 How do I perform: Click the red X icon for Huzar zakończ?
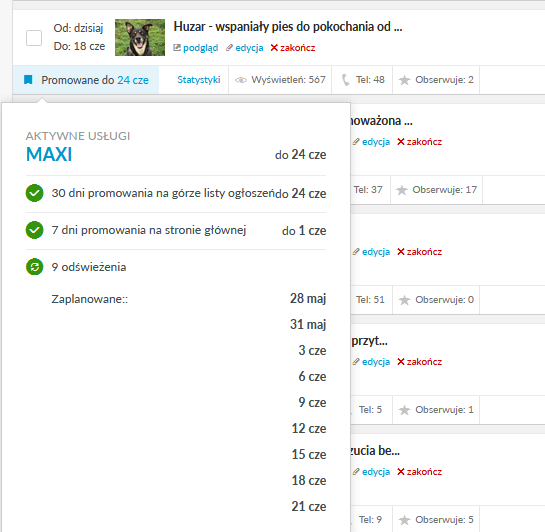tap(274, 48)
